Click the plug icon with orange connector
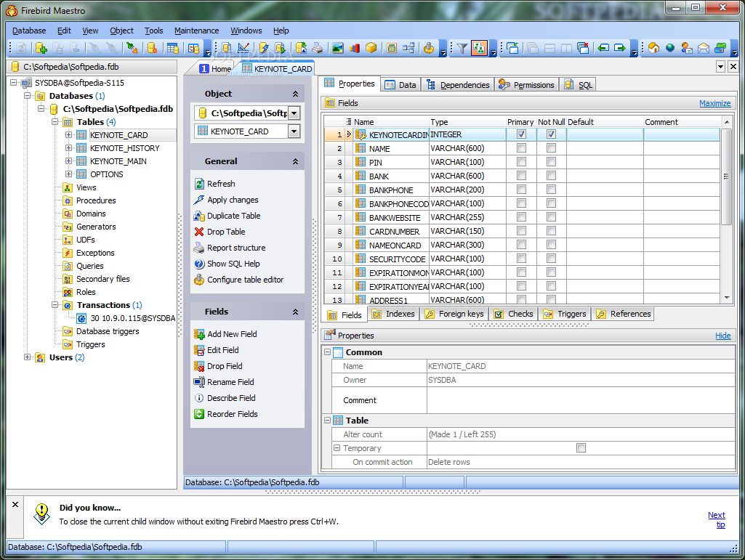The height and width of the screenshot is (560, 745). [132, 48]
